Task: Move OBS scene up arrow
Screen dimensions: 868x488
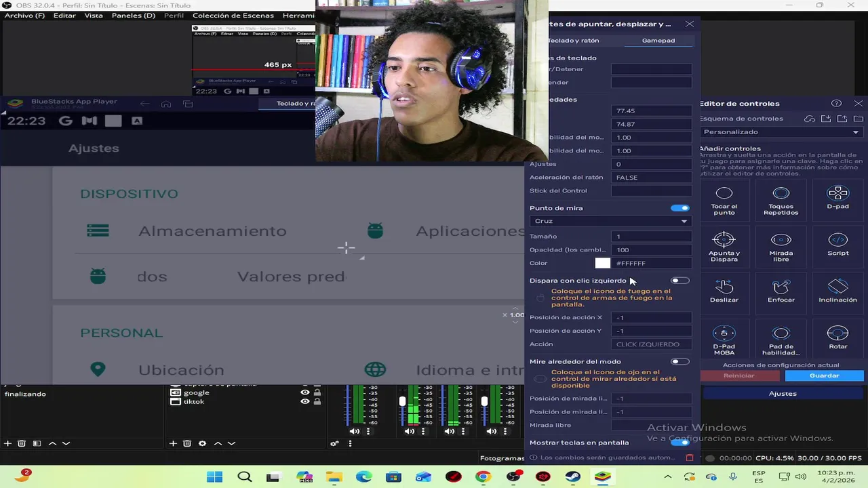Action: [52, 443]
